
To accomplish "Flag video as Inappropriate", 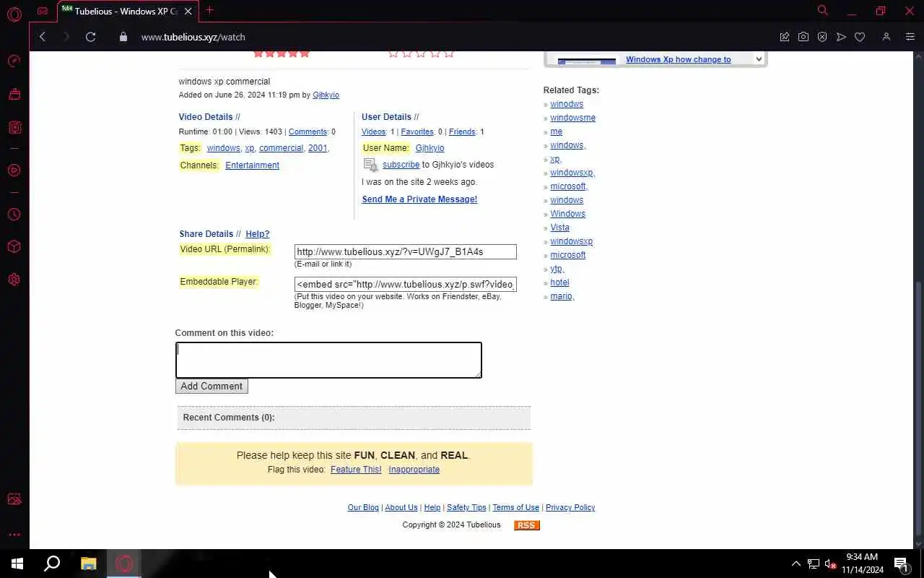I will (414, 470).
